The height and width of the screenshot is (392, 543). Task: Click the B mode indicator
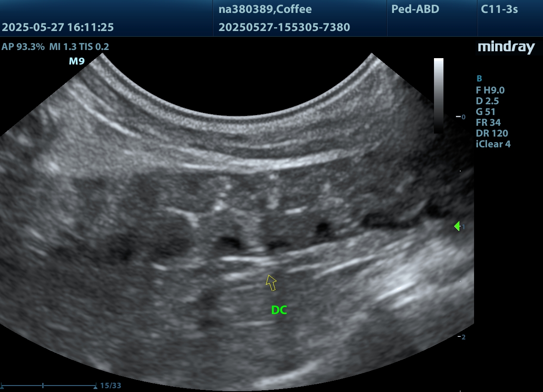click(479, 78)
